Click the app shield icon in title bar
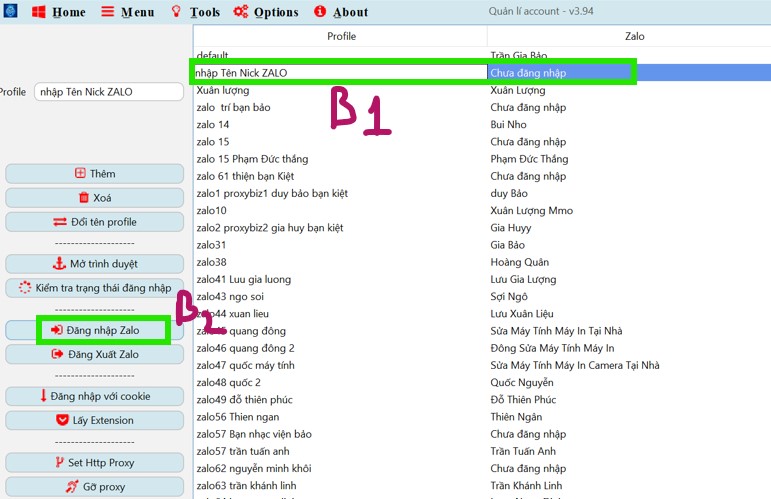 point(9,12)
